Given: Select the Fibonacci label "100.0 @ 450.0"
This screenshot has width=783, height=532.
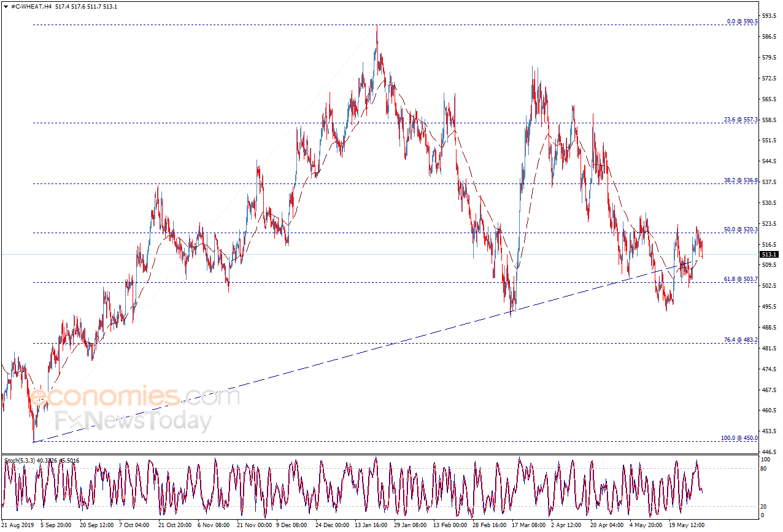Looking at the screenshot, I should click(740, 438).
